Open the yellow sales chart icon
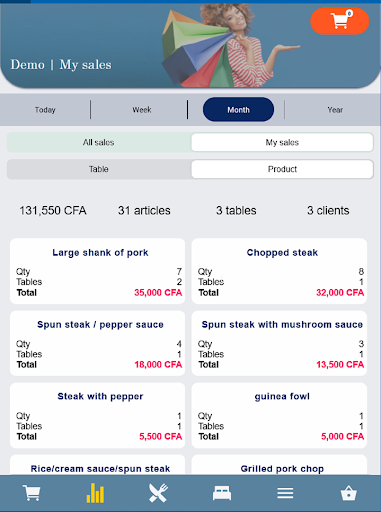 [x=95, y=493]
